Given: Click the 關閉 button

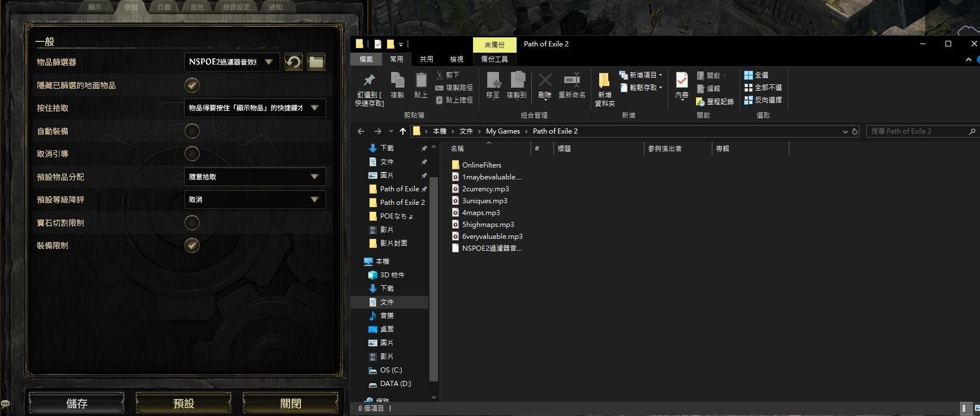Looking at the screenshot, I should click(x=290, y=403).
